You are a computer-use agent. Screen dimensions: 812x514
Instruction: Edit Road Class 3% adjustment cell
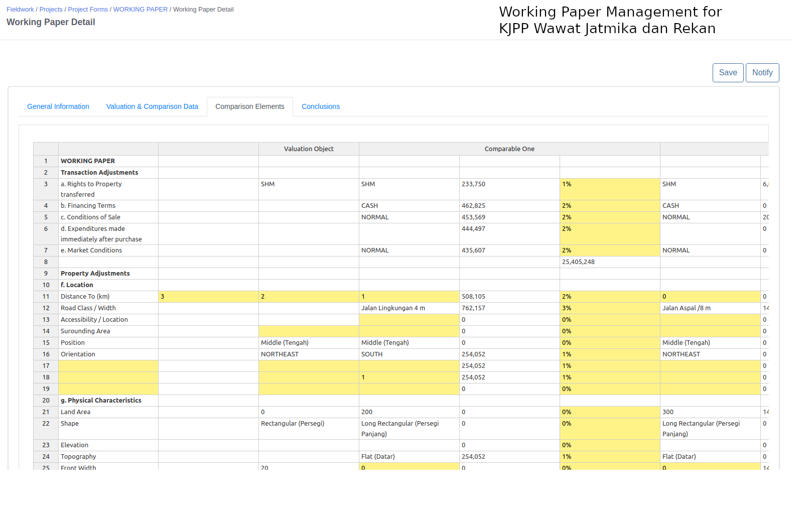609,308
